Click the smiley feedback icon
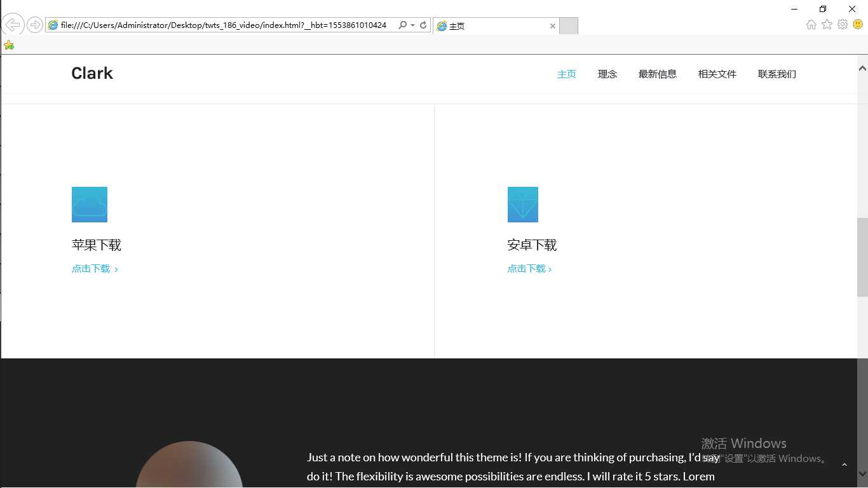Screen dimensions: 868x488 click(858, 24)
